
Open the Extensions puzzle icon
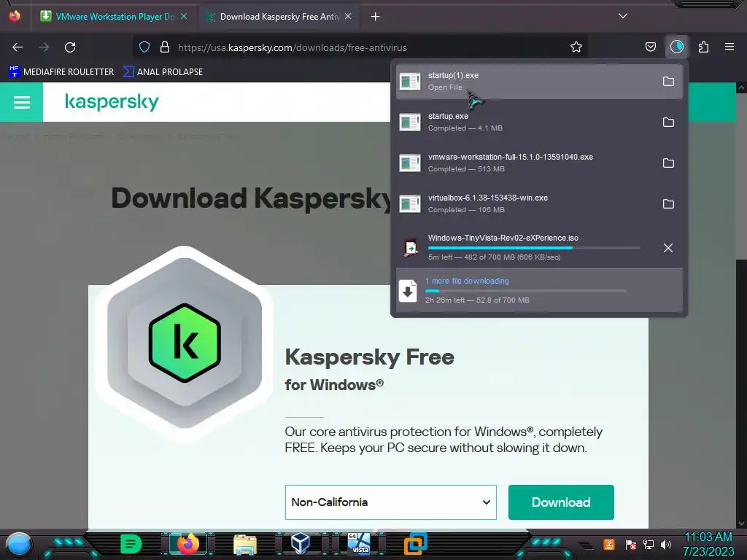(x=703, y=47)
